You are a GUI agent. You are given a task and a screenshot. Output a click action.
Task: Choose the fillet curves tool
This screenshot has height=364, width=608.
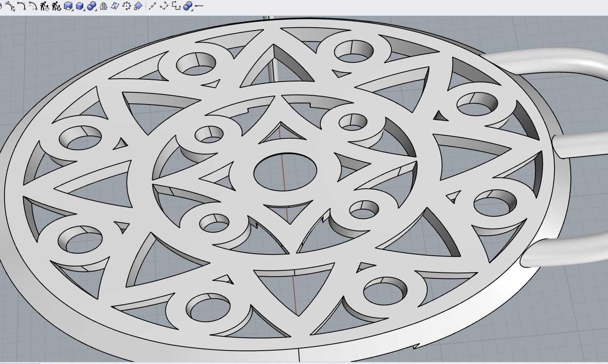(x=21, y=6)
